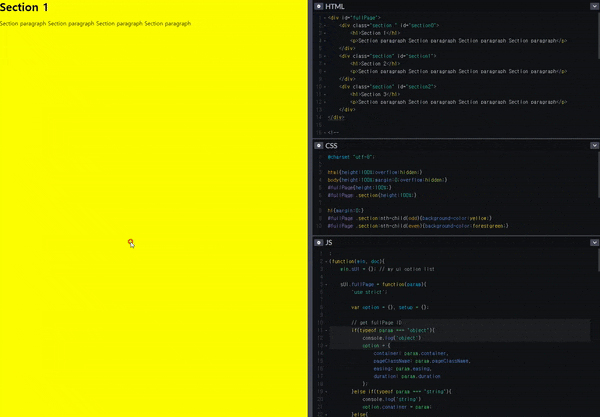600x417 pixels.
Task: Click the CSS panel title
Action: click(x=331, y=145)
